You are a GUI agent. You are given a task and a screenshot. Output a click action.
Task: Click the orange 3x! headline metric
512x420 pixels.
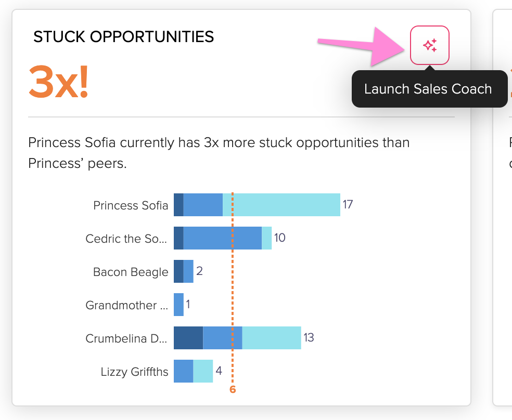(x=59, y=82)
